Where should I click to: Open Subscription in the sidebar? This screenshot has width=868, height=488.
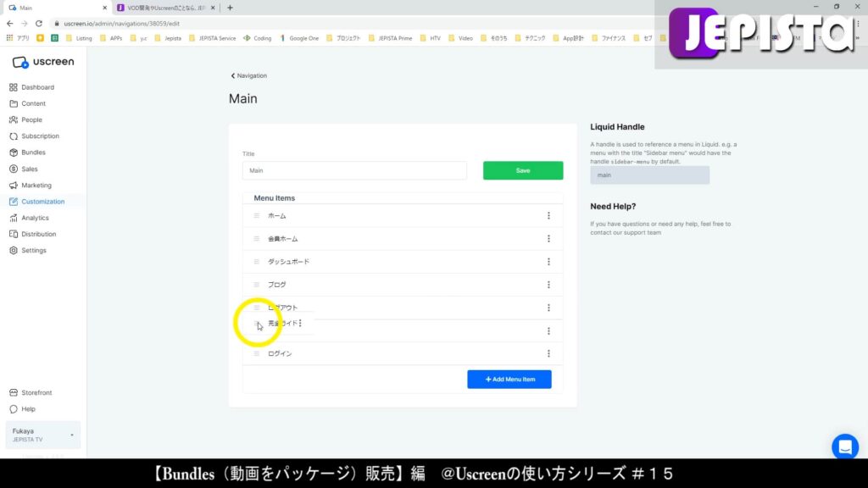coord(34,136)
